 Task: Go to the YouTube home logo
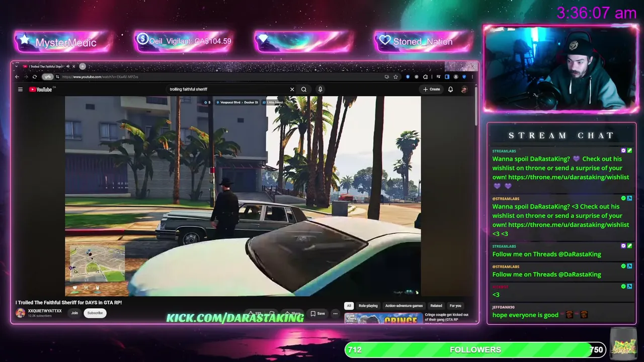click(x=41, y=89)
